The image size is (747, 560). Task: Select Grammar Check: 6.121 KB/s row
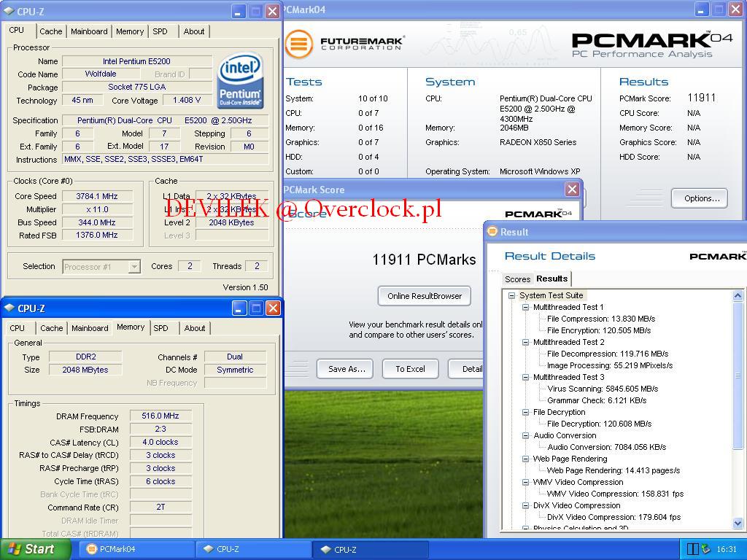tap(597, 400)
